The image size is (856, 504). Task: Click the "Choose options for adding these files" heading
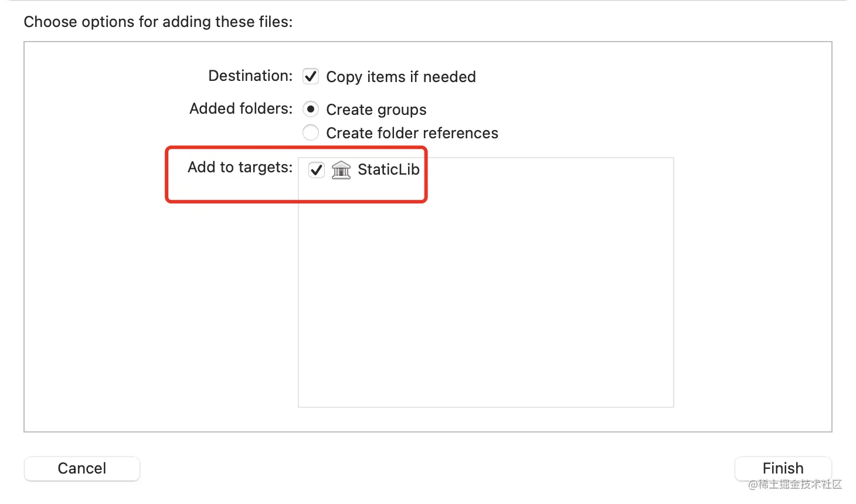pyautogui.click(x=158, y=22)
